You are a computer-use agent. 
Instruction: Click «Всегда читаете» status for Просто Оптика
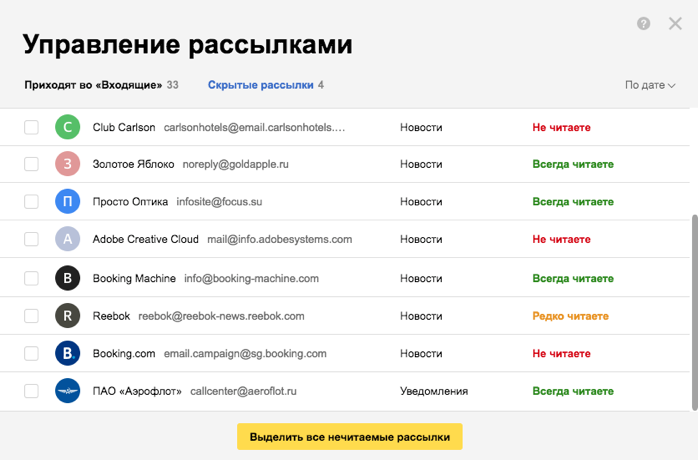click(x=573, y=201)
